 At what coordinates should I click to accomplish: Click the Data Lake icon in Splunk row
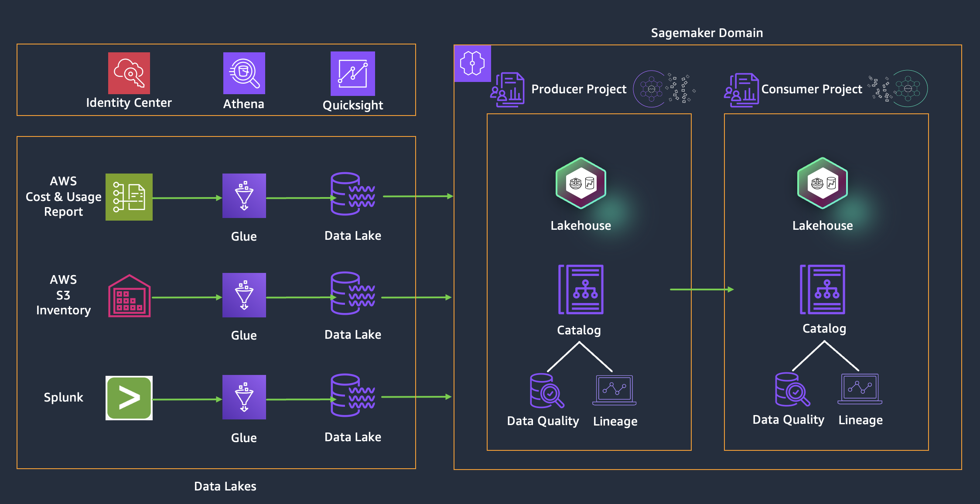[352, 395]
